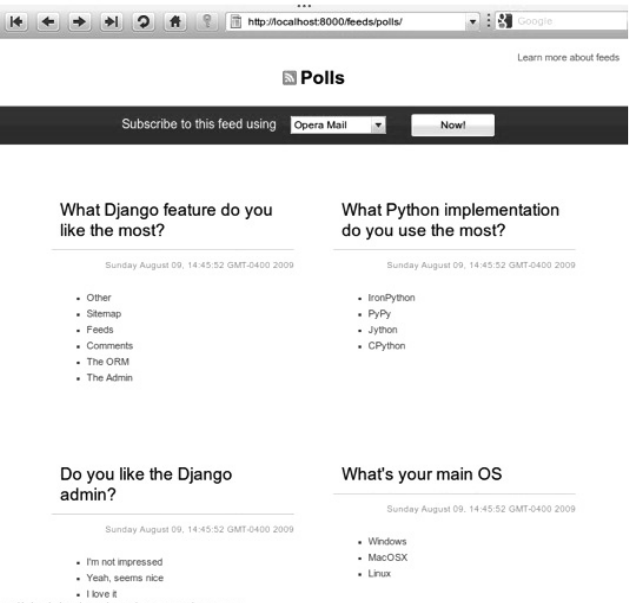The width and height of the screenshot is (629, 603).
Task: Click the 'Feeds' list item
Action: pyautogui.click(x=100, y=330)
